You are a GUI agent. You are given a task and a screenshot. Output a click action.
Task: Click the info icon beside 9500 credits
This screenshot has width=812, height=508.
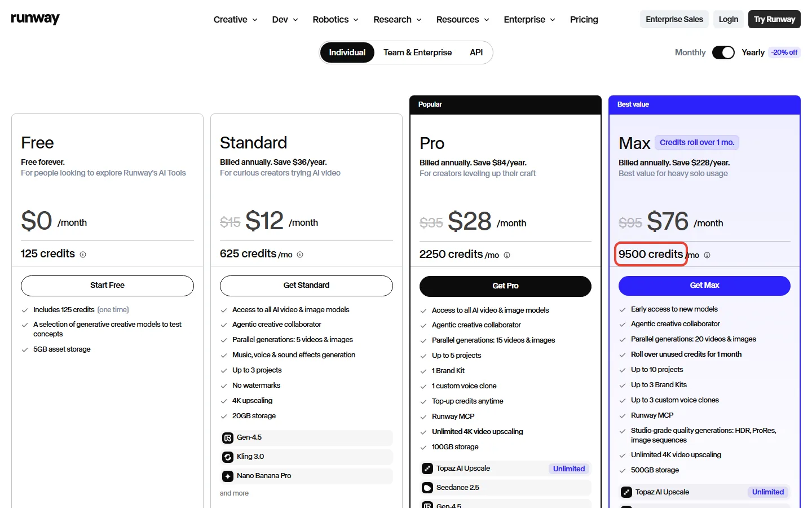[707, 255]
